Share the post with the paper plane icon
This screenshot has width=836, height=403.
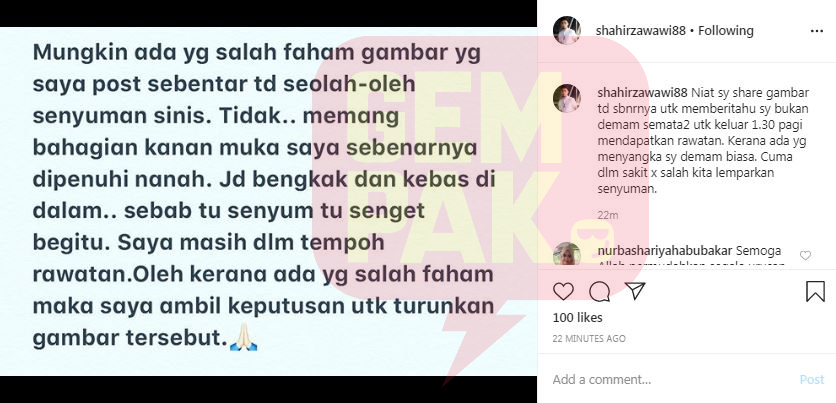tap(635, 291)
